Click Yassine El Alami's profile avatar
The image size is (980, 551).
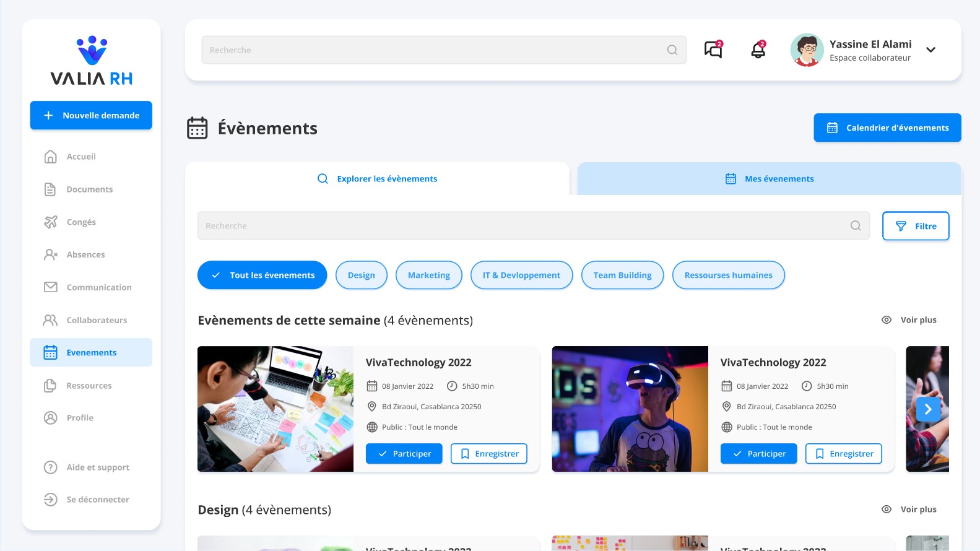[807, 50]
